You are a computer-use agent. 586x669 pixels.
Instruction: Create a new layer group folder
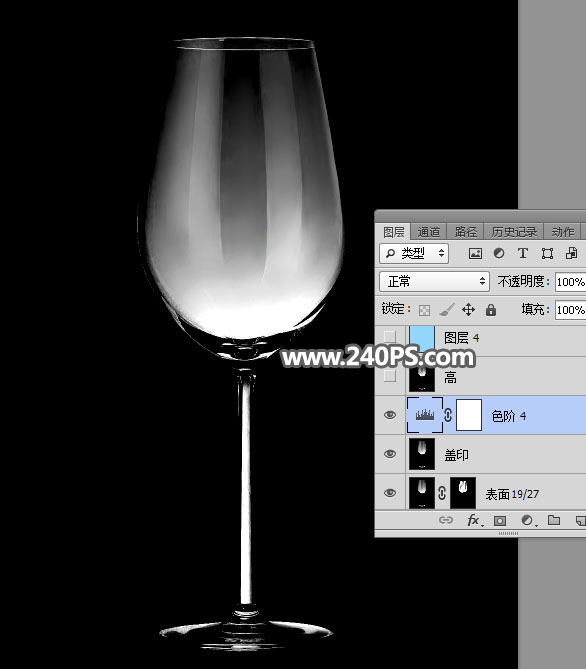click(554, 520)
